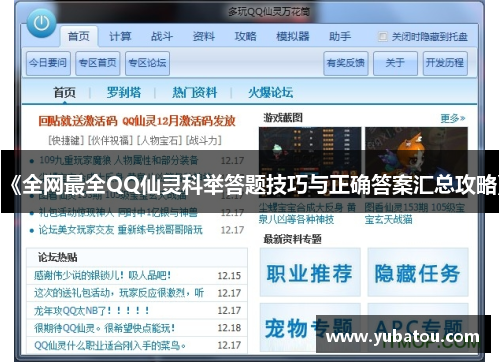This screenshot has width=500, height=362.
Task: Open the [战斗力] link
Action: [x=204, y=140]
